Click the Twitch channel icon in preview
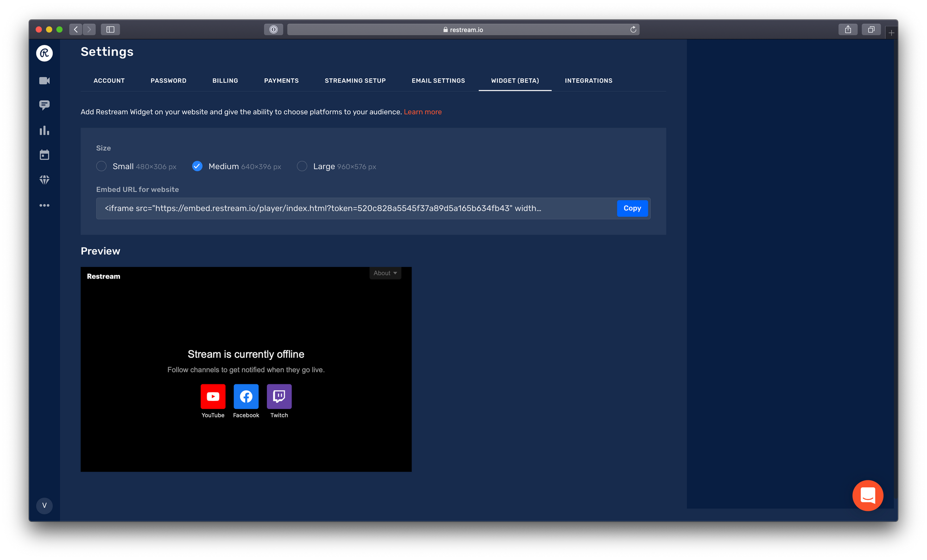 [279, 396]
